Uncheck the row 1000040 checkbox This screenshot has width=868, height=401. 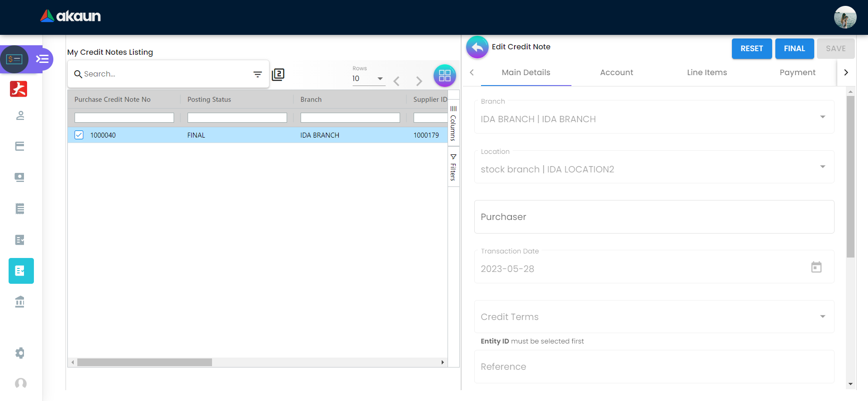tap(79, 135)
